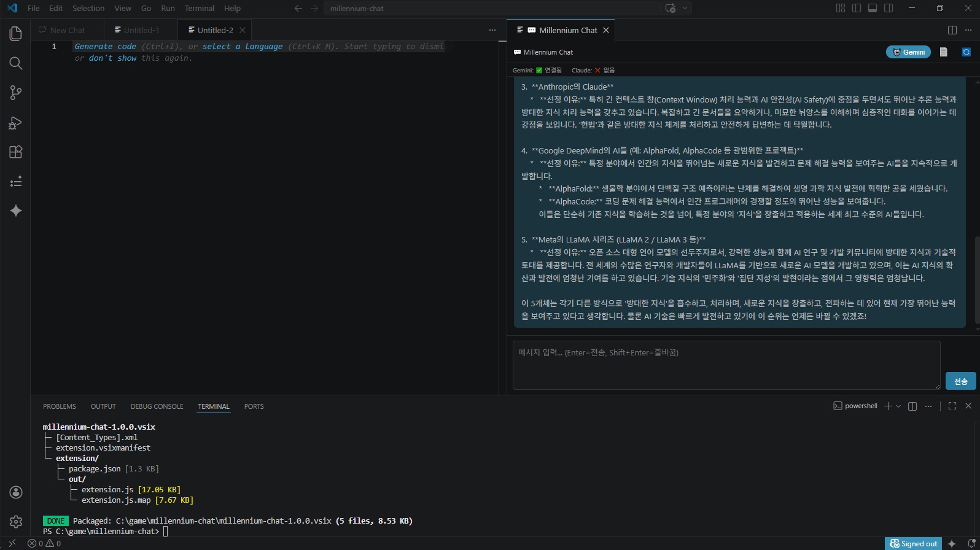Toggle the primary side bar layout button
Viewport: 980px width, 550px height.
857,8
